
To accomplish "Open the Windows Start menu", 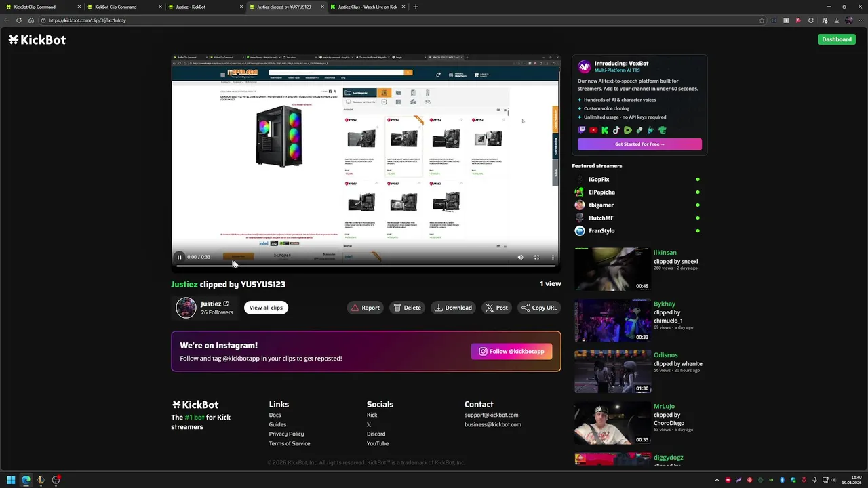I will point(11,480).
